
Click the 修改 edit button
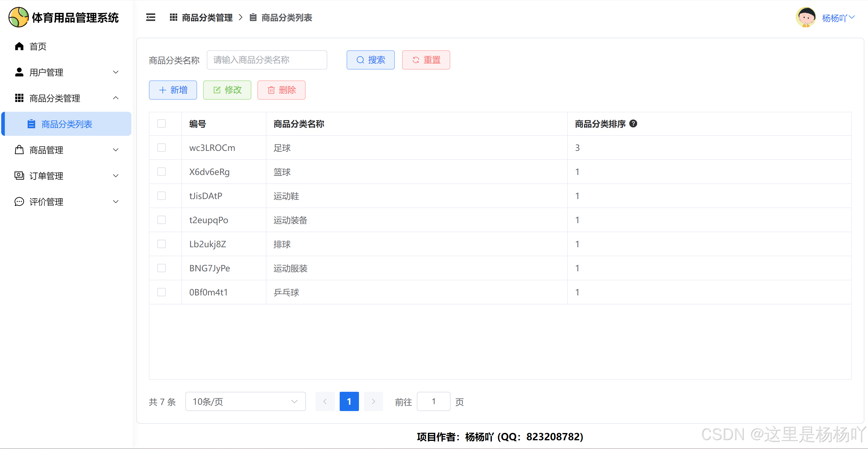tap(227, 90)
